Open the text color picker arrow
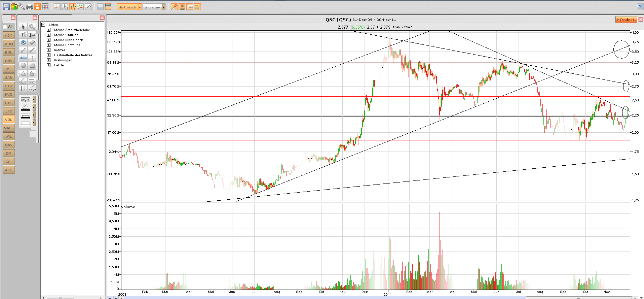The height and width of the screenshot is (299, 644). tap(34, 107)
